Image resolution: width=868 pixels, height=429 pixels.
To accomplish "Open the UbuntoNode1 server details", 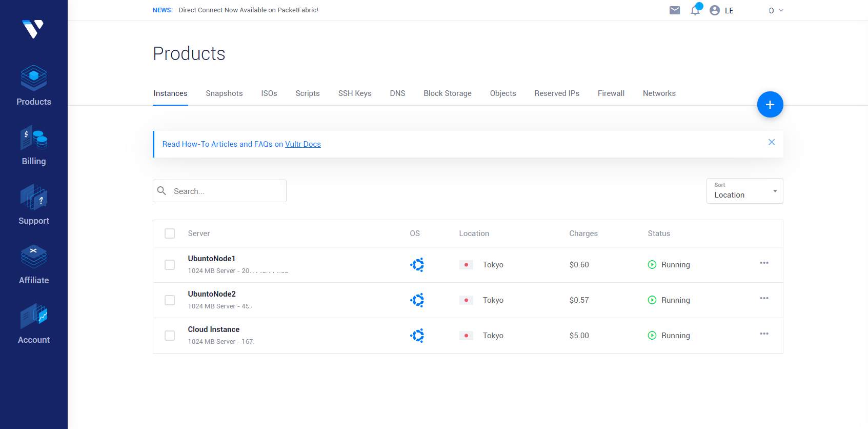I will pos(211,259).
